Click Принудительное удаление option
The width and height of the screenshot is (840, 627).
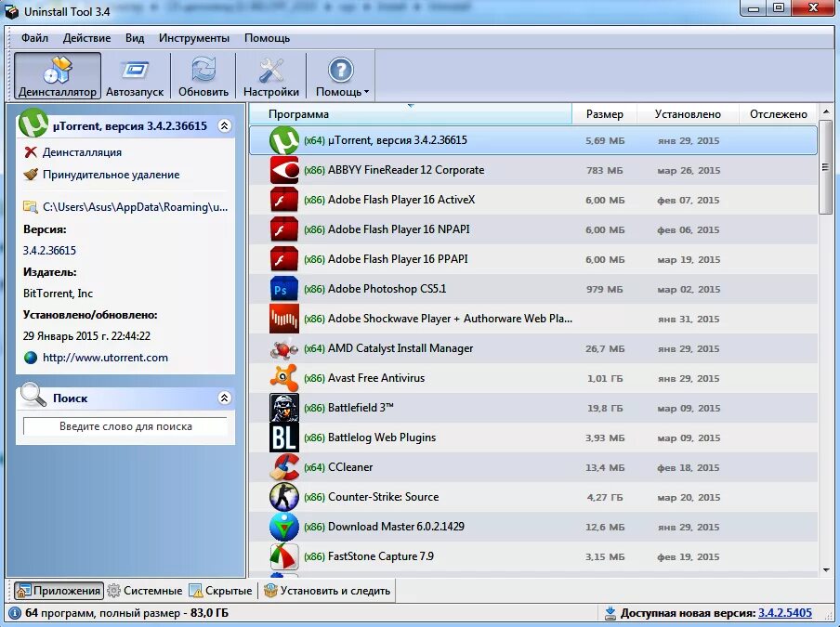[x=111, y=175]
